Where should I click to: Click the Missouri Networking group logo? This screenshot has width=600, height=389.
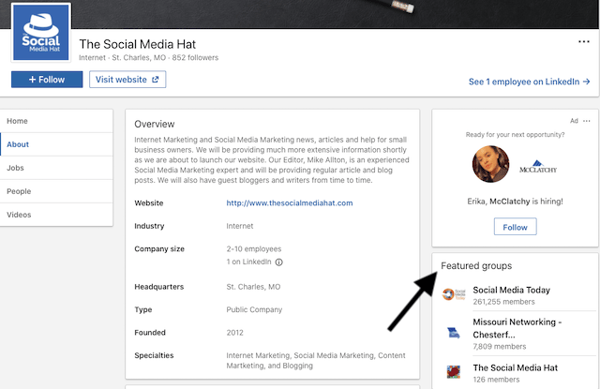pyautogui.click(x=453, y=333)
